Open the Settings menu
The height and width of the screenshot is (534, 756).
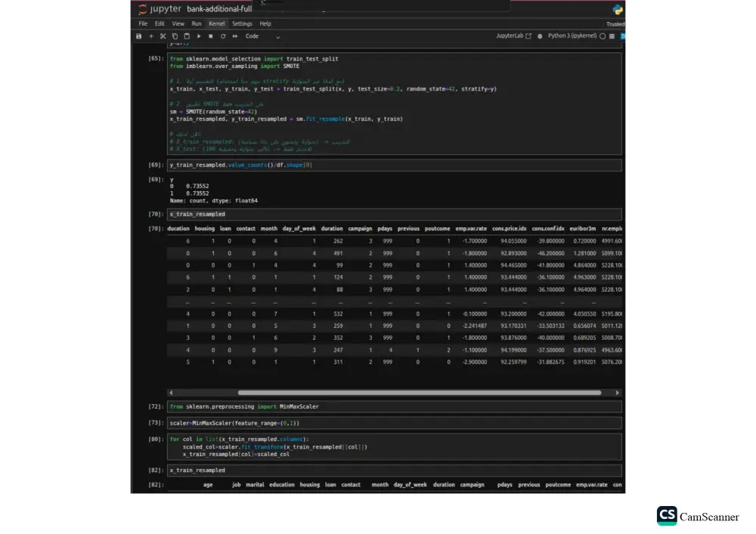pyautogui.click(x=241, y=23)
